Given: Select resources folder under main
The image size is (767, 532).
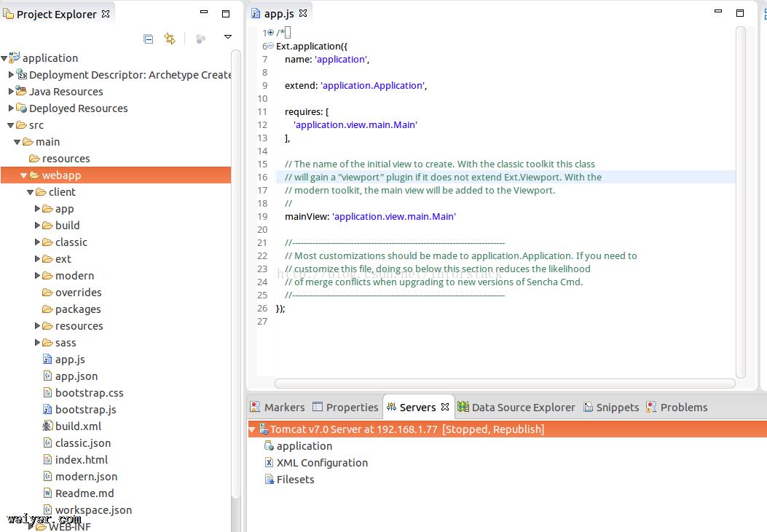Looking at the screenshot, I should [x=59, y=159].
